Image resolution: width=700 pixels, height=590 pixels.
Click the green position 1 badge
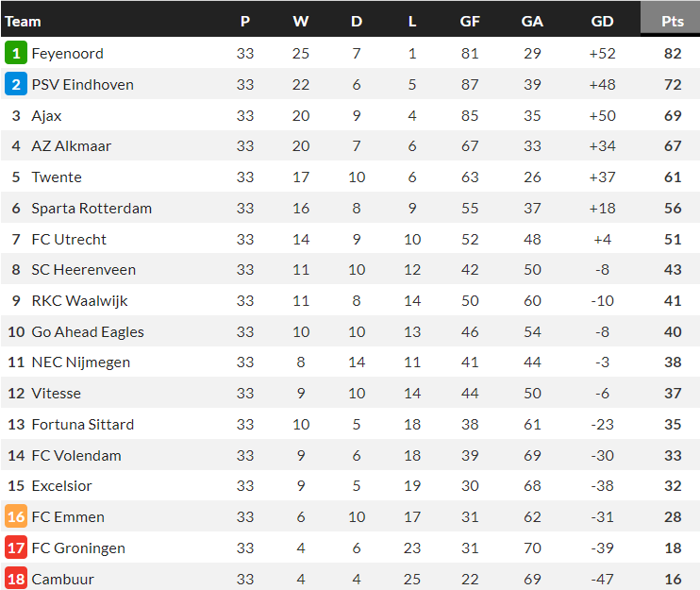[16, 54]
